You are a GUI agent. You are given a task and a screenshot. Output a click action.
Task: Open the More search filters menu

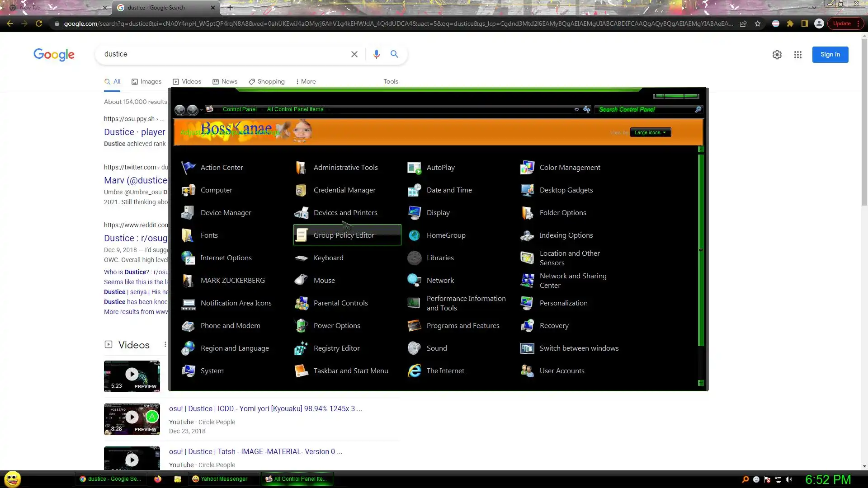point(306,81)
